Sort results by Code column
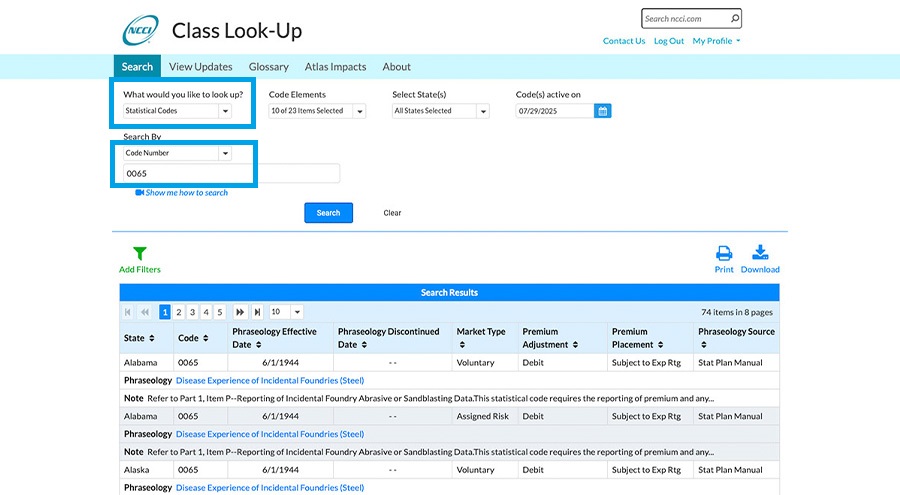The height and width of the screenshot is (495, 900). click(x=205, y=338)
